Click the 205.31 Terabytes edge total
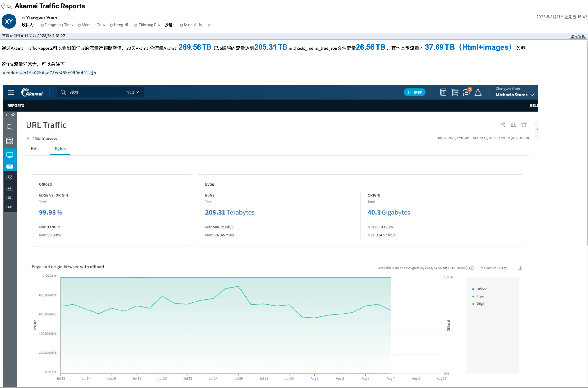 (230, 213)
